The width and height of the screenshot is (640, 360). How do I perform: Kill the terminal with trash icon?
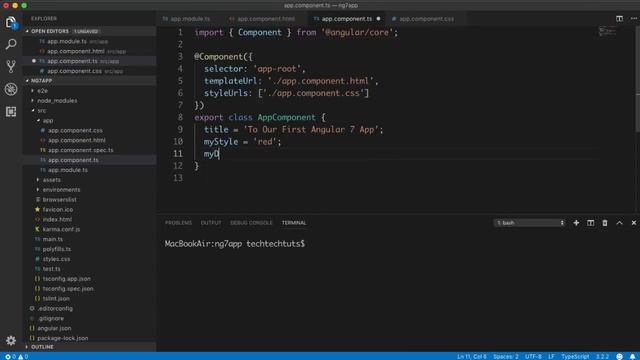tap(604, 223)
